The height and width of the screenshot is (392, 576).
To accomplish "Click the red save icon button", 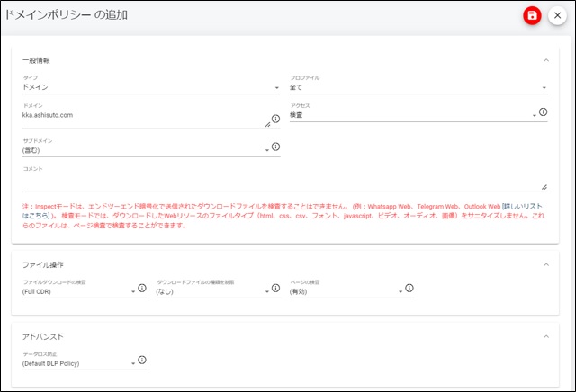I will (533, 16).
